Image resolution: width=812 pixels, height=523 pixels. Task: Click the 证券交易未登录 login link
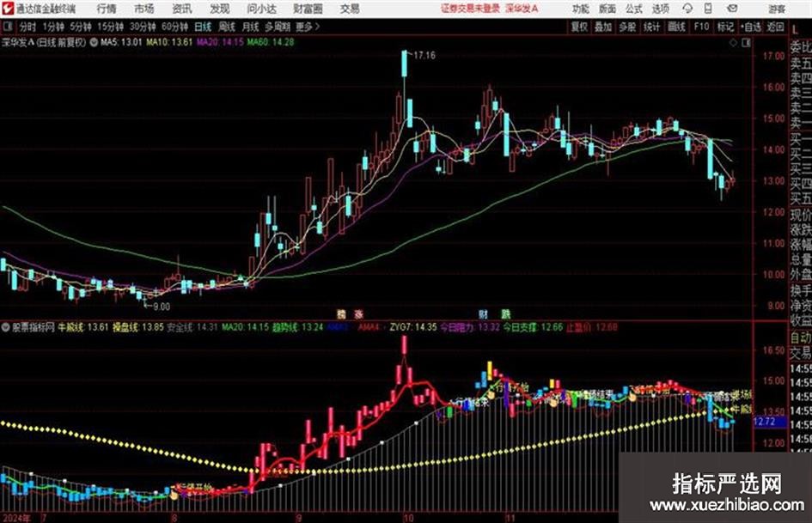[470, 9]
